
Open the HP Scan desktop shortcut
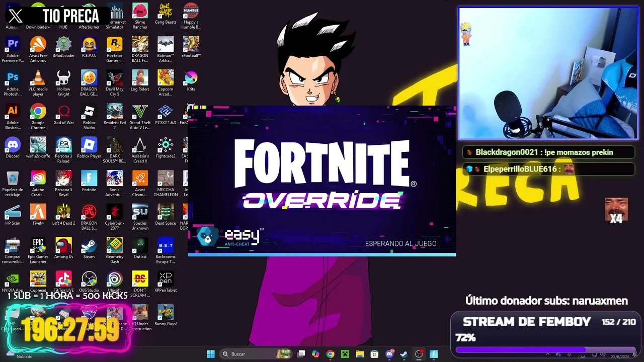13,215
